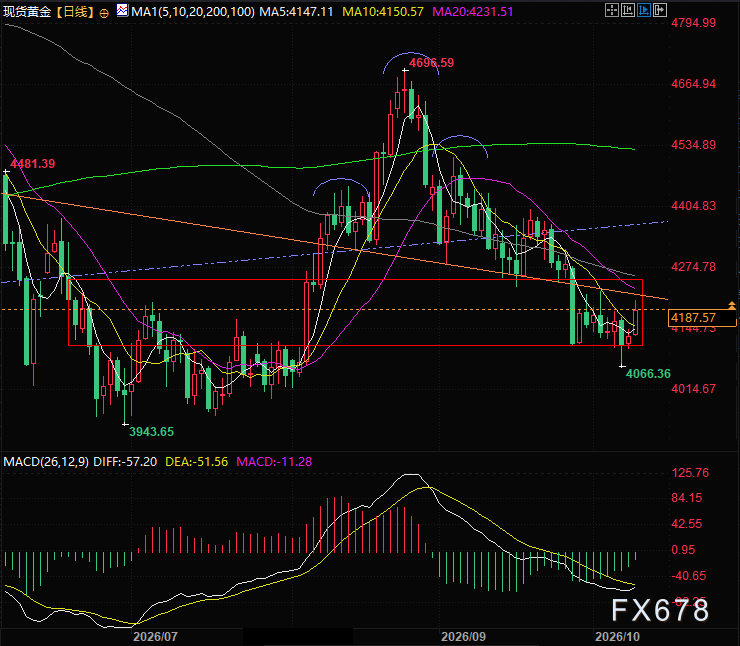Click the crosshair cursor icon in chart toolbar

[612, 10]
